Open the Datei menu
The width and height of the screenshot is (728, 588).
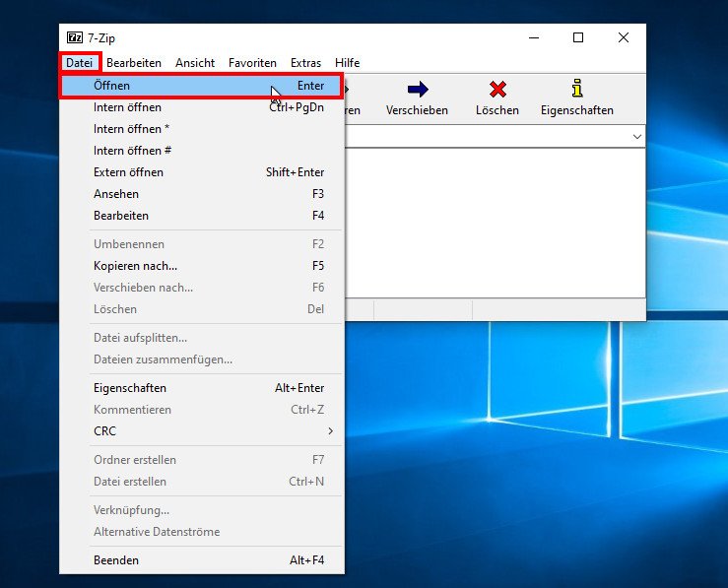point(79,63)
